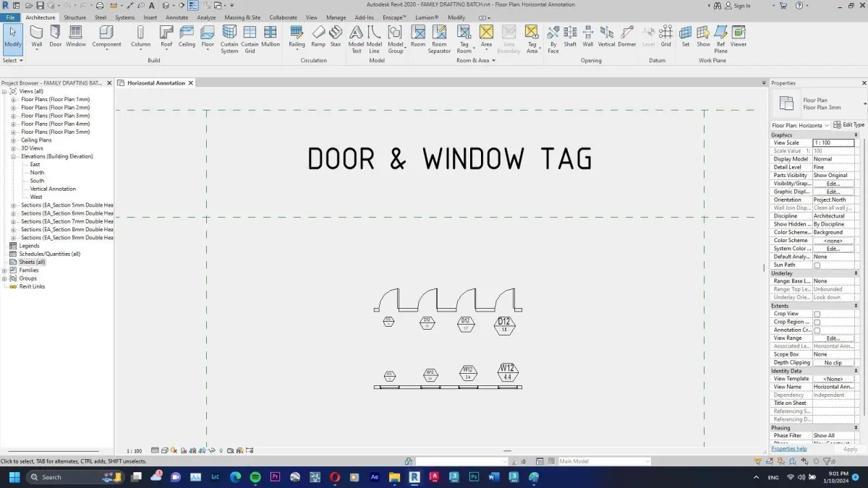The height and width of the screenshot is (488, 868).
Task: Open the Structure ribbon tab
Action: point(75,17)
